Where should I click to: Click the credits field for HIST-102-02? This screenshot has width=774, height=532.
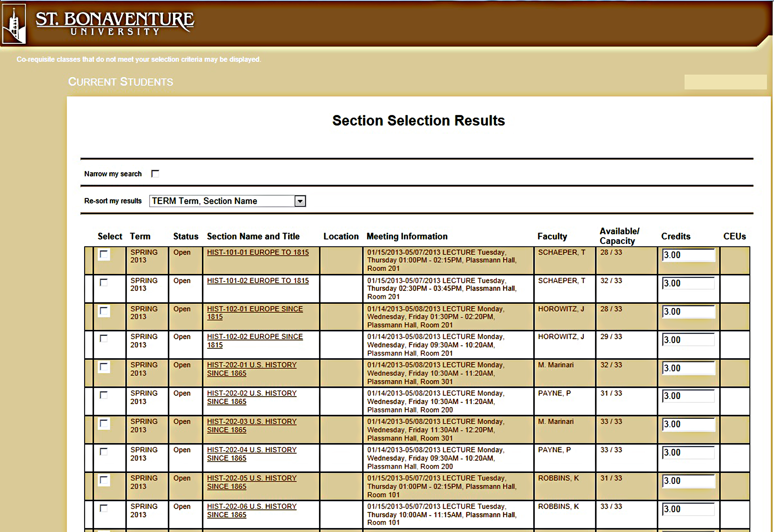(x=688, y=340)
